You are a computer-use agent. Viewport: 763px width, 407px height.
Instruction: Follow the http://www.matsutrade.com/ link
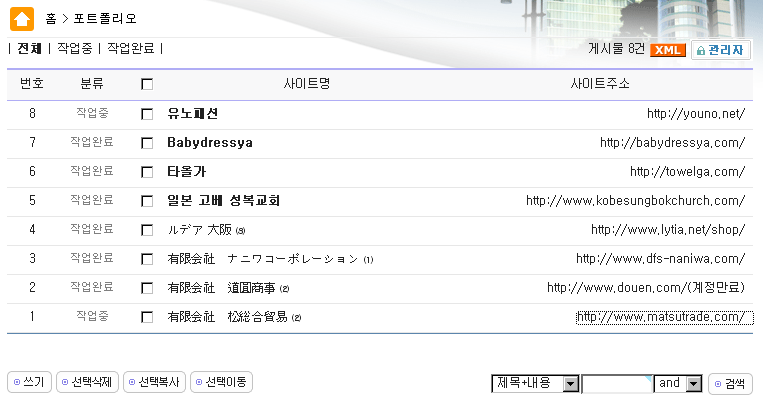coord(663,317)
